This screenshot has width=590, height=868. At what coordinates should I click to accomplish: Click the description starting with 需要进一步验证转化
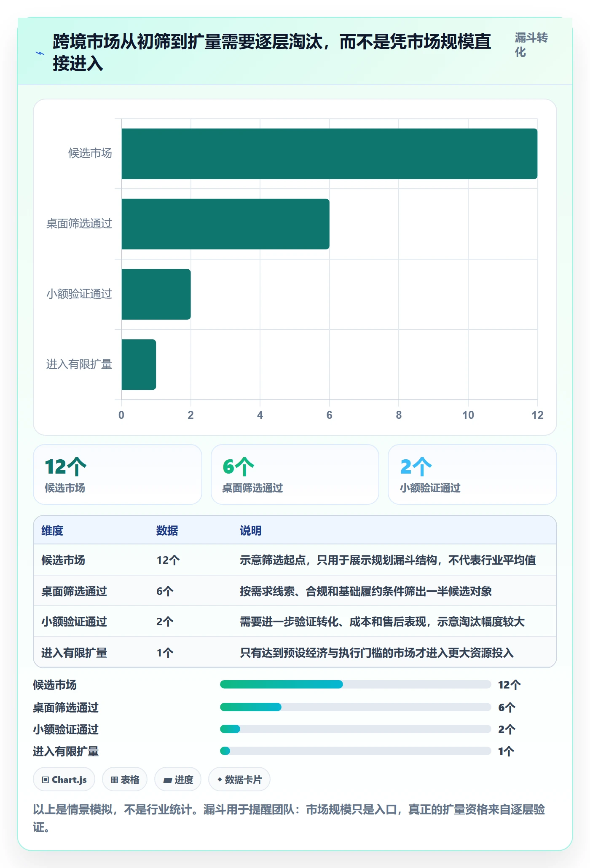pyautogui.click(x=382, y=622)
